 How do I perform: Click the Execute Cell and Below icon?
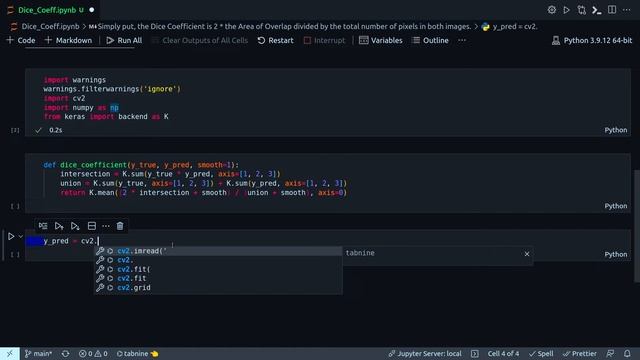tap(75, 226)
